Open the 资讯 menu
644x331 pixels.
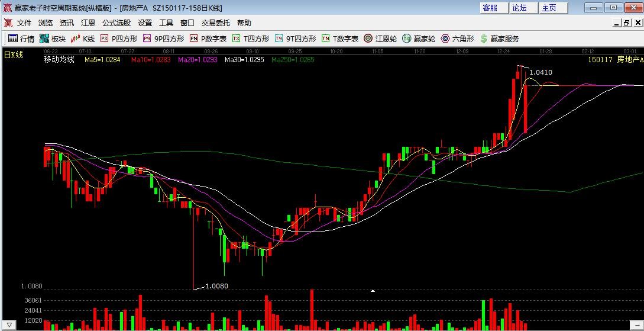click(x=67, y=23)
